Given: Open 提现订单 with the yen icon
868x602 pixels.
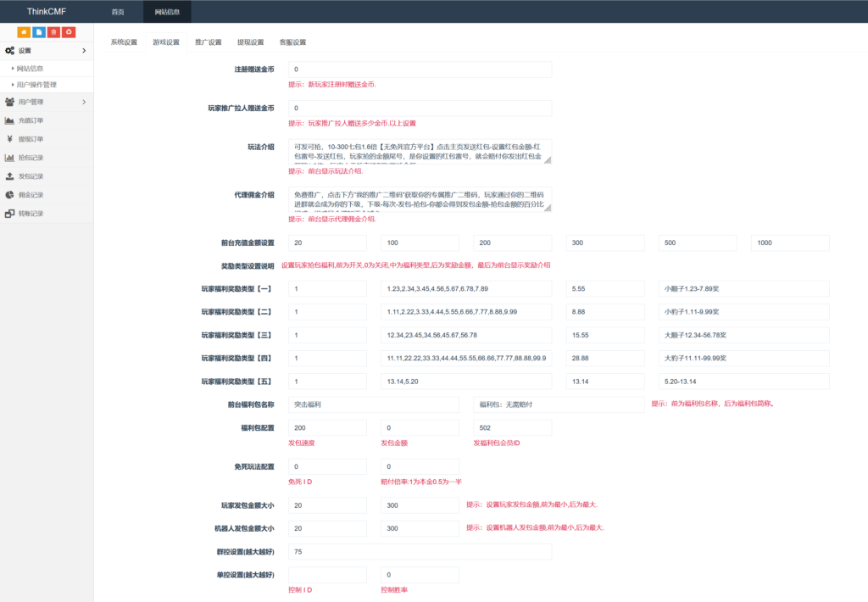Looking at the screenshot, I should [31, 139].
